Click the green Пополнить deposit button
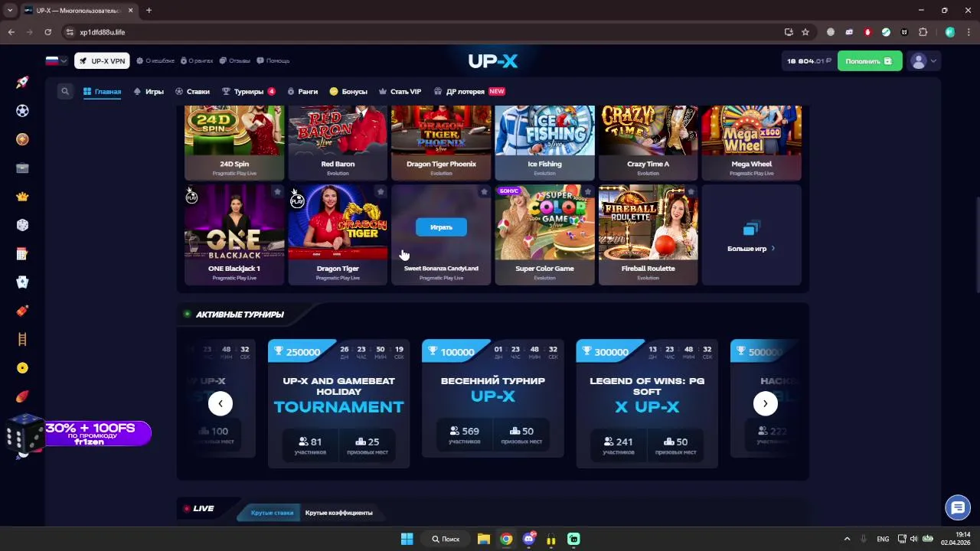The image size is (980, 551). 869,60
